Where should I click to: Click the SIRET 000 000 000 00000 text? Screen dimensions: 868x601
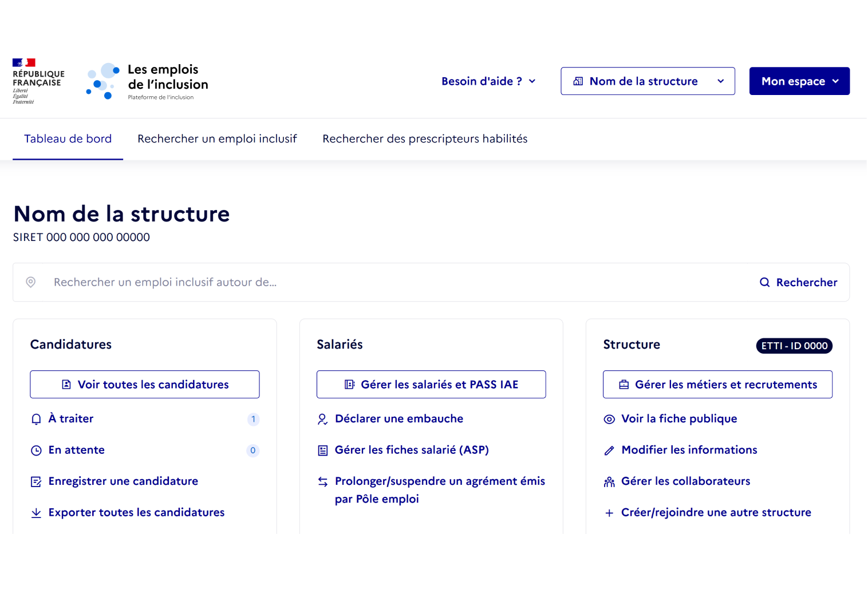click(81, 238)
